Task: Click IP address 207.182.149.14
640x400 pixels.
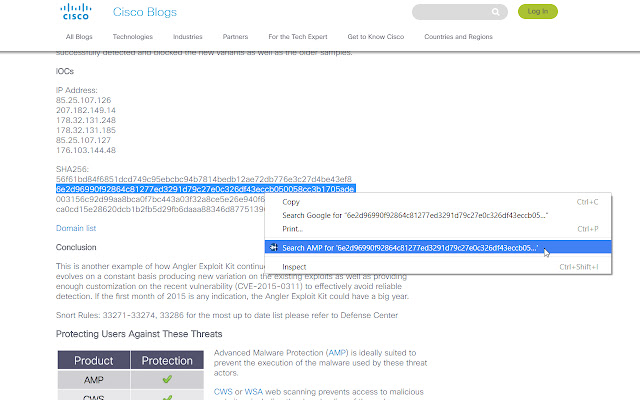Action: click(86, 110)
